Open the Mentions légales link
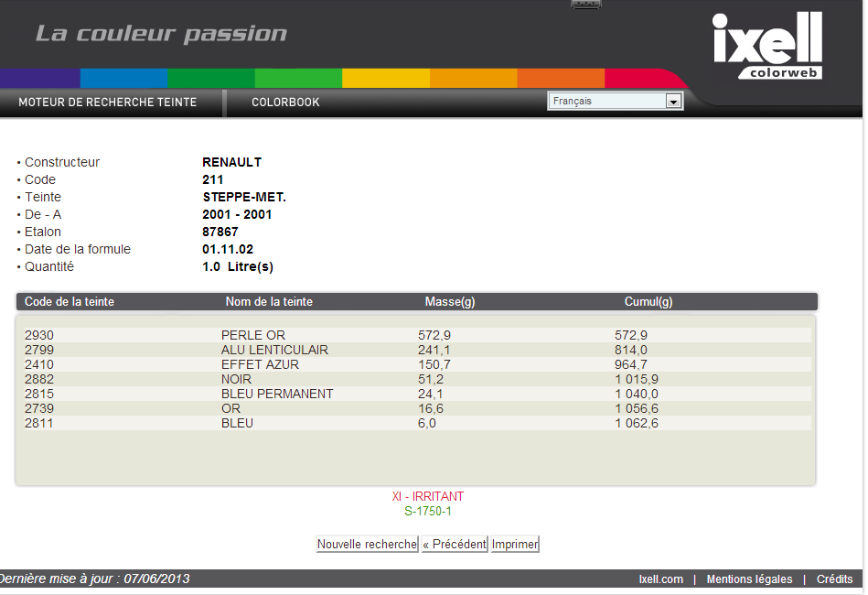The image size is (868, 595). [x=749, y=579]
